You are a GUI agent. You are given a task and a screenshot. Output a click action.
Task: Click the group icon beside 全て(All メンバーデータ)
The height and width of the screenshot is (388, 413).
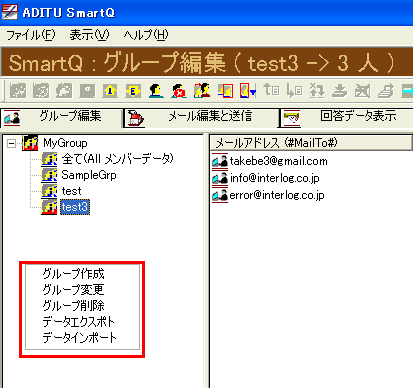pos(49,159)
